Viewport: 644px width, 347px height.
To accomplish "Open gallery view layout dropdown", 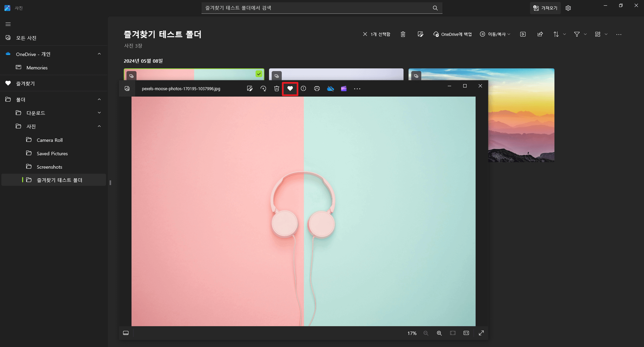I will point(601,34).
